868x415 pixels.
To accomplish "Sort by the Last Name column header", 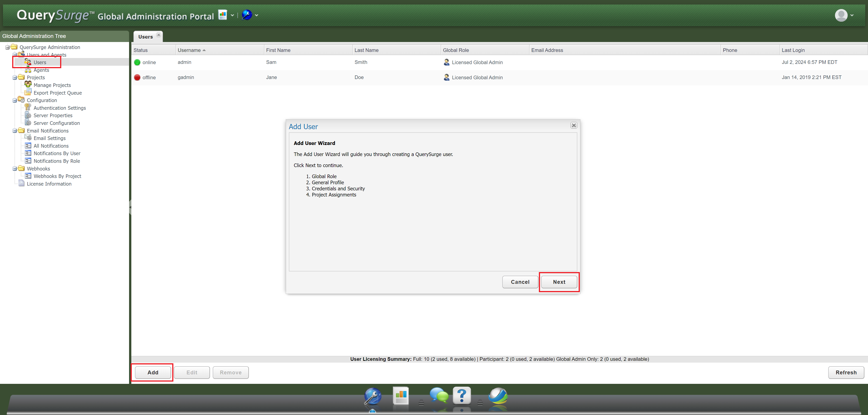I will coord(397,50).
